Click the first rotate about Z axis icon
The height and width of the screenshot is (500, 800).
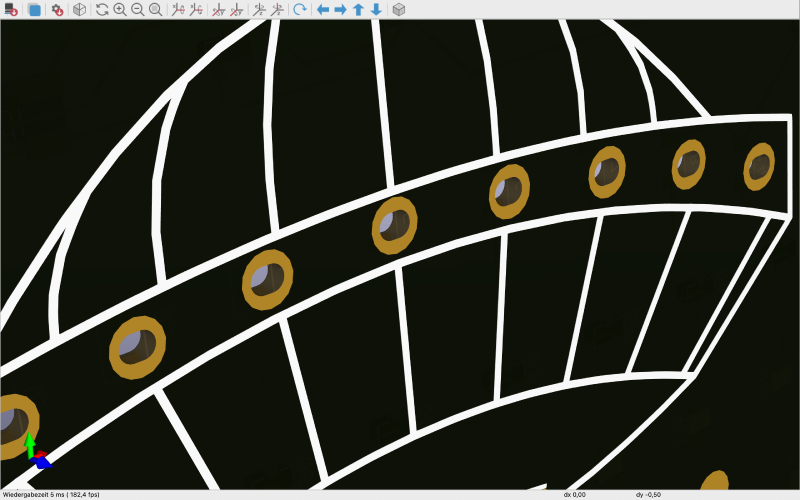tap(260, 9)
